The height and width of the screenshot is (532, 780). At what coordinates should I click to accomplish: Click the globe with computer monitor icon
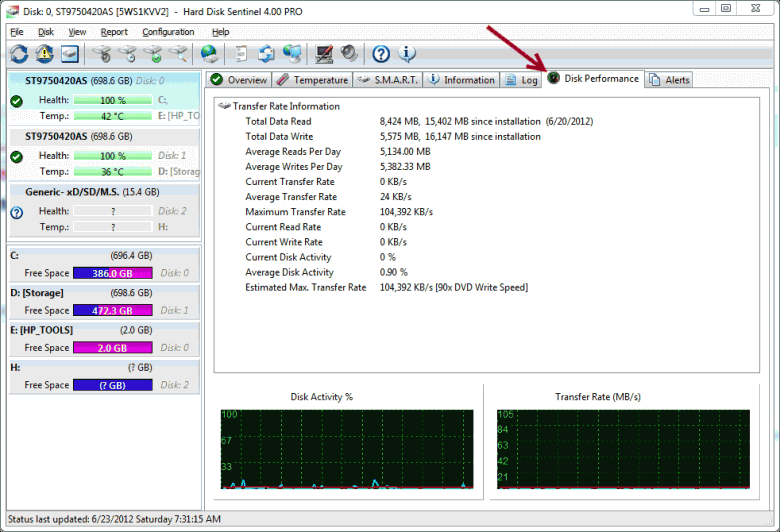(292, 54)
